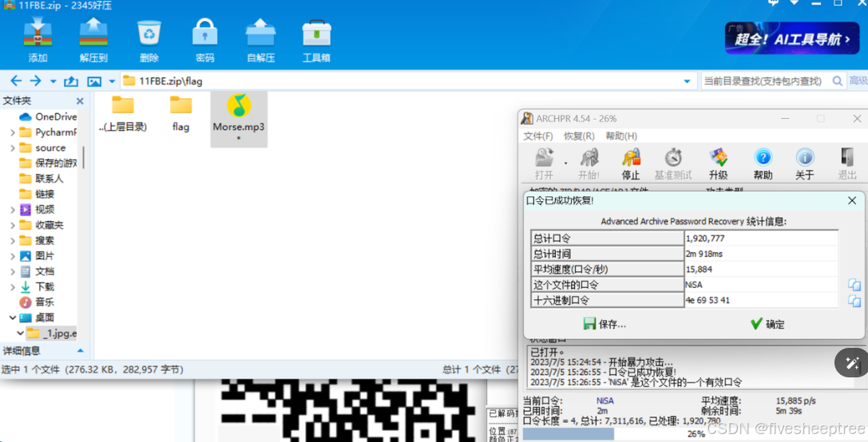Click the AI工具导航 advertisement banner
The width and height of the screenshot is (868, 442).
click(x=791, y=38)
